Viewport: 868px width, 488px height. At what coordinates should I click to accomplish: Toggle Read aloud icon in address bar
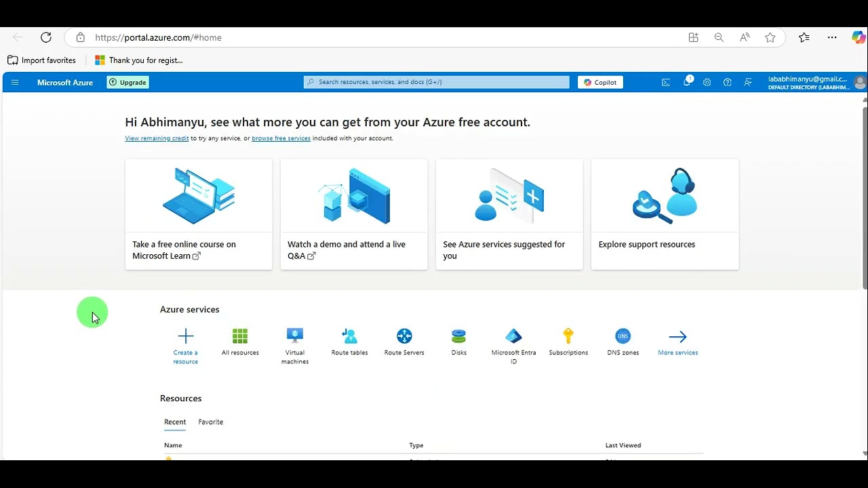[x=745, y=37]
